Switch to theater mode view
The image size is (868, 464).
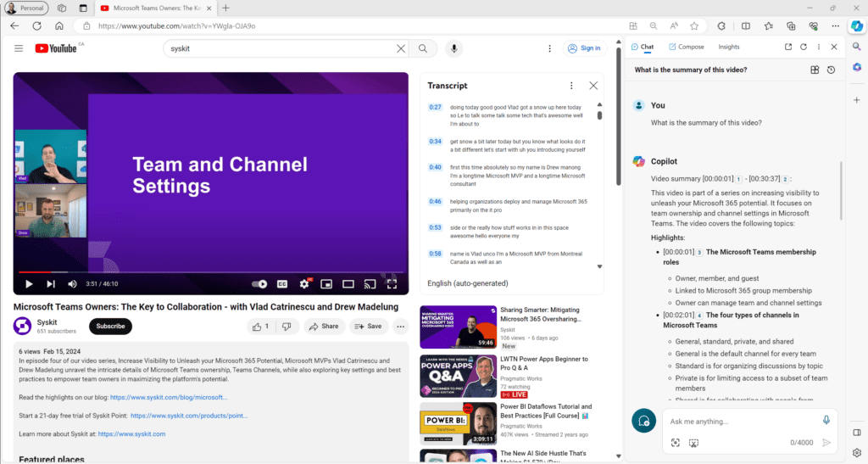tap(348, 284)
